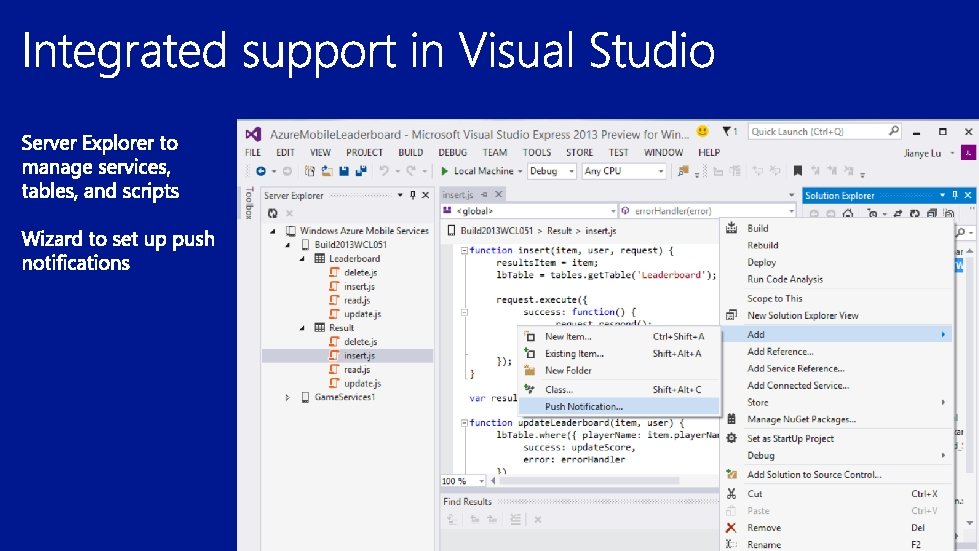The image size is (979, 551).
Task: Close the Server Explorer panel
Action: pos(426,195)
